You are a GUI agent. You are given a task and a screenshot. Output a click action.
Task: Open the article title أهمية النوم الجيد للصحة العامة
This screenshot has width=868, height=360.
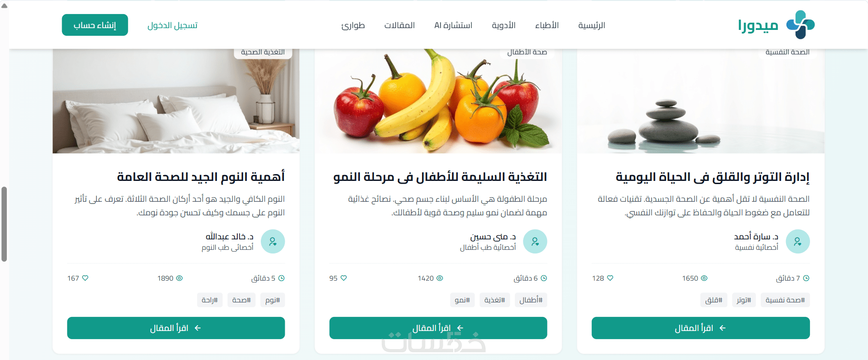tap(201, 176)
